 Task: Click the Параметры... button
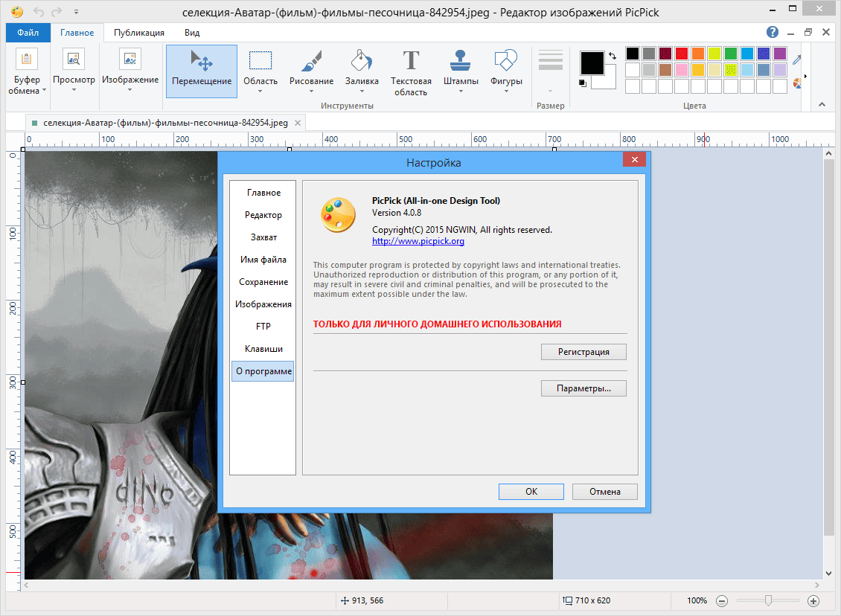point(583,388)
